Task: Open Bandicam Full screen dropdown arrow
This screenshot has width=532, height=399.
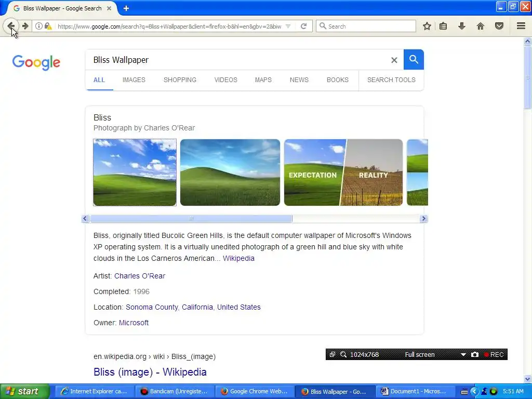Action: pyautogui.click(x=463, y=354)
